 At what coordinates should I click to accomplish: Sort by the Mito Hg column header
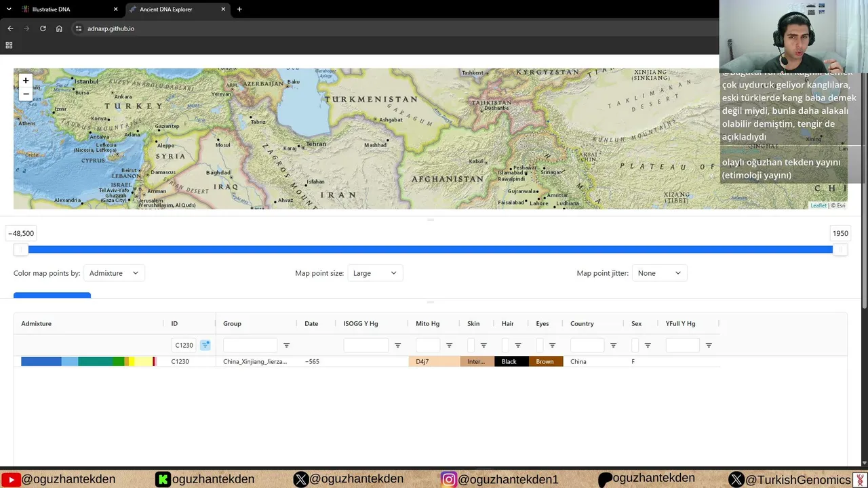(427, 323)
